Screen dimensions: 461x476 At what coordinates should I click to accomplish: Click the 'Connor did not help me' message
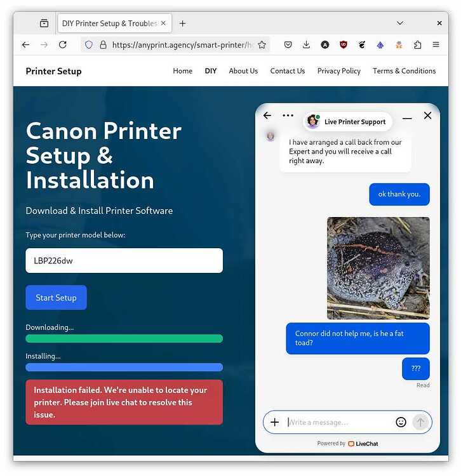point(357,338)
